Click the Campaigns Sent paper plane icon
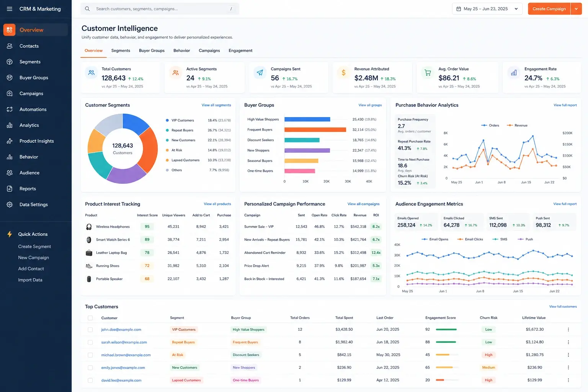Viewport: 588px width, 392px height. pos(260,72)
